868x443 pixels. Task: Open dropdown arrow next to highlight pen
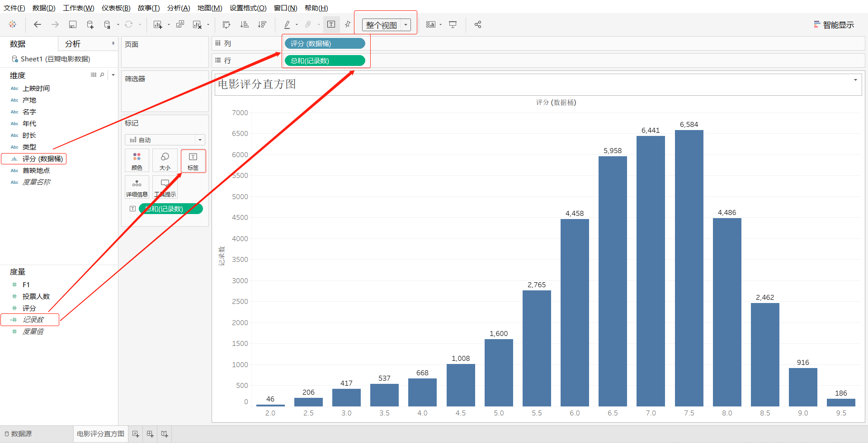coord(297,25)
